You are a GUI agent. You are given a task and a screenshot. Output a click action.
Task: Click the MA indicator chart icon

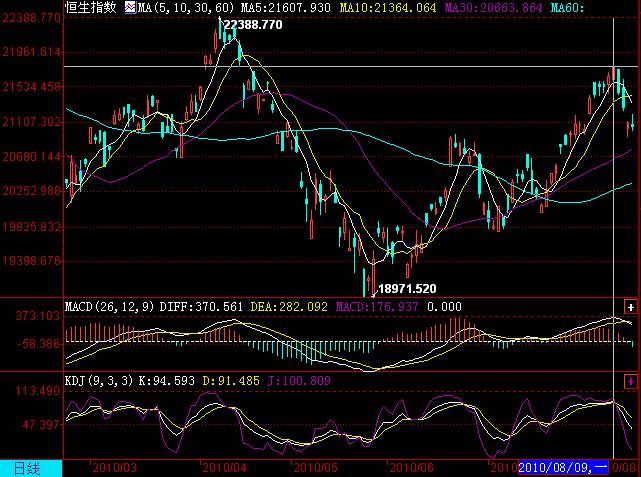click(130, 7)
